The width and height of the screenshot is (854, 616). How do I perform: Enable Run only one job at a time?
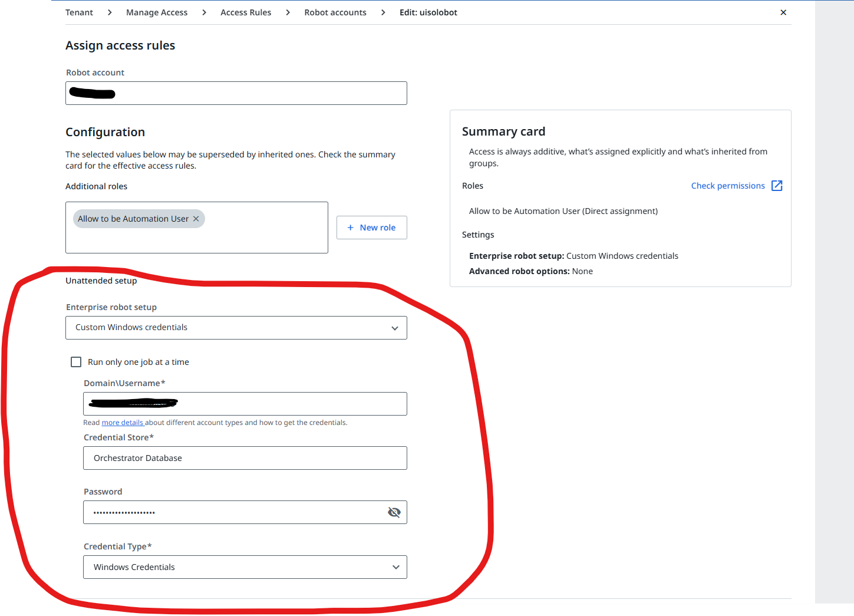point(76,362)
